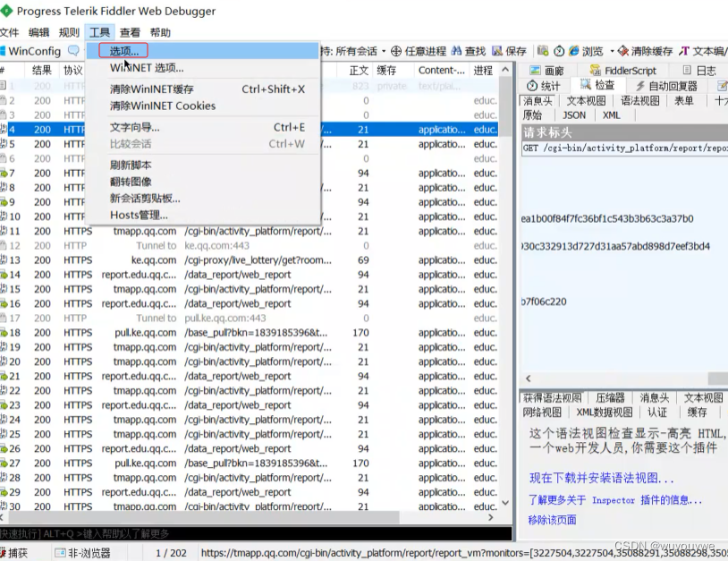Switch to the JSON inspector tab
This screenshot has height=561, width=728.
(573, 115)
